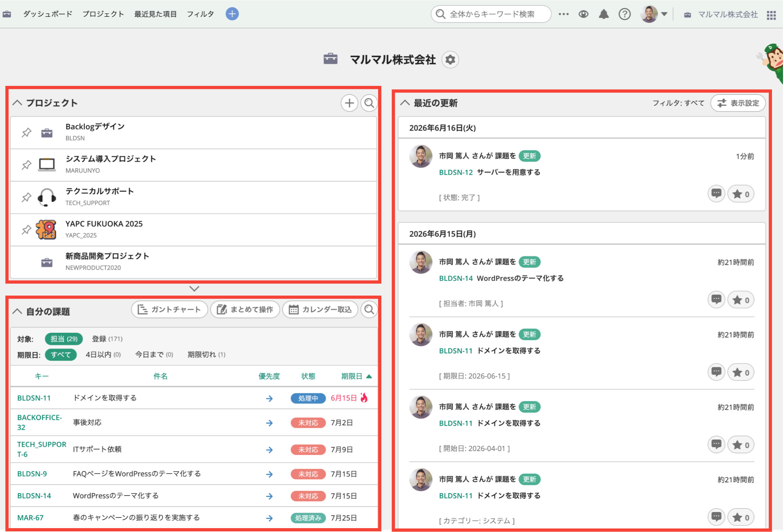Select the 期限切れ (1) due filter
Screen dimensions: 783x532
point(206,354)
